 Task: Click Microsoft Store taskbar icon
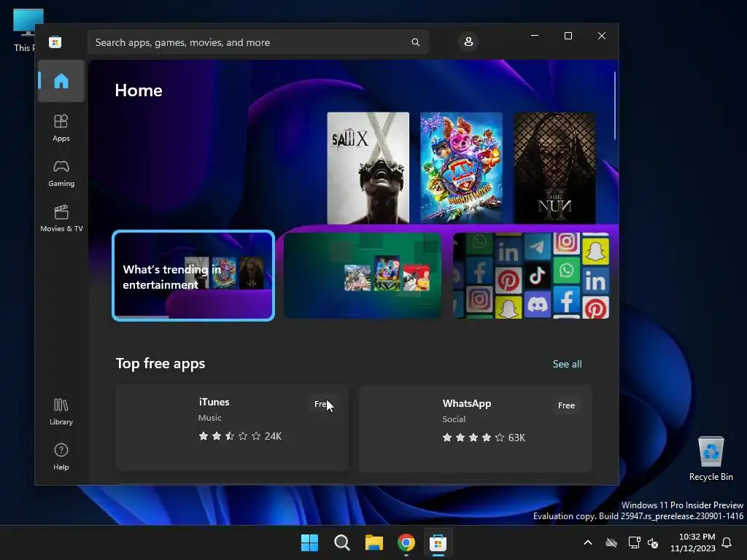(x=438, y=542)
